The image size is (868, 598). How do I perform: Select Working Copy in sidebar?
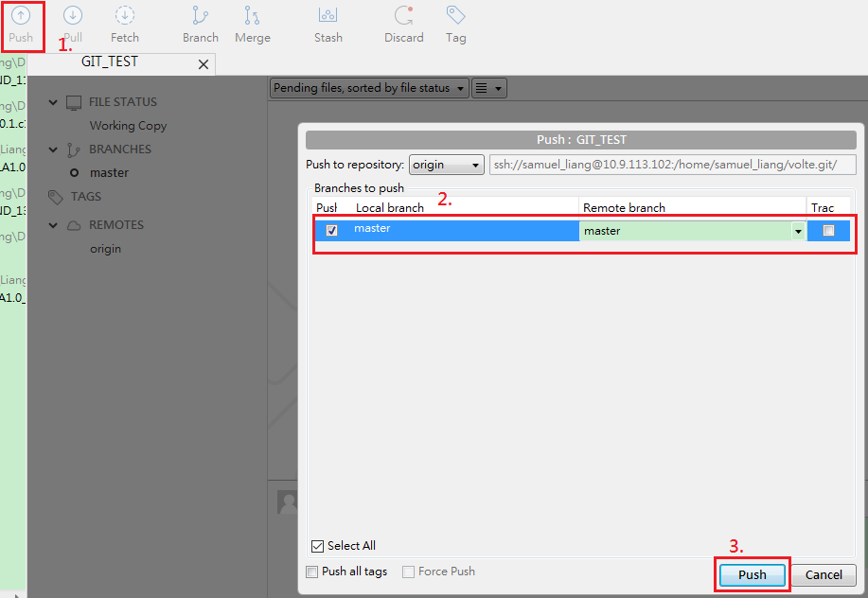click(x=128, y=126)
